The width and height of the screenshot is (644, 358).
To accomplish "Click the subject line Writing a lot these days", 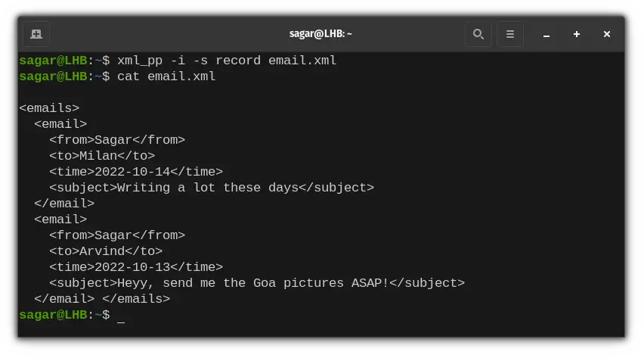I will click(x=212, y=188).
